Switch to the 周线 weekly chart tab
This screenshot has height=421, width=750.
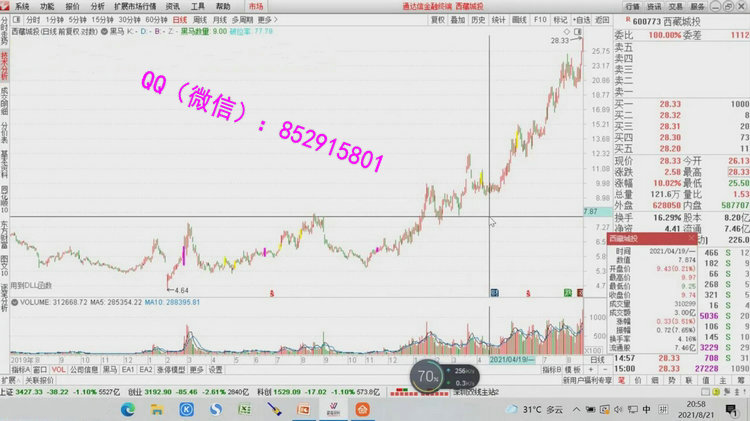[201, 19]
